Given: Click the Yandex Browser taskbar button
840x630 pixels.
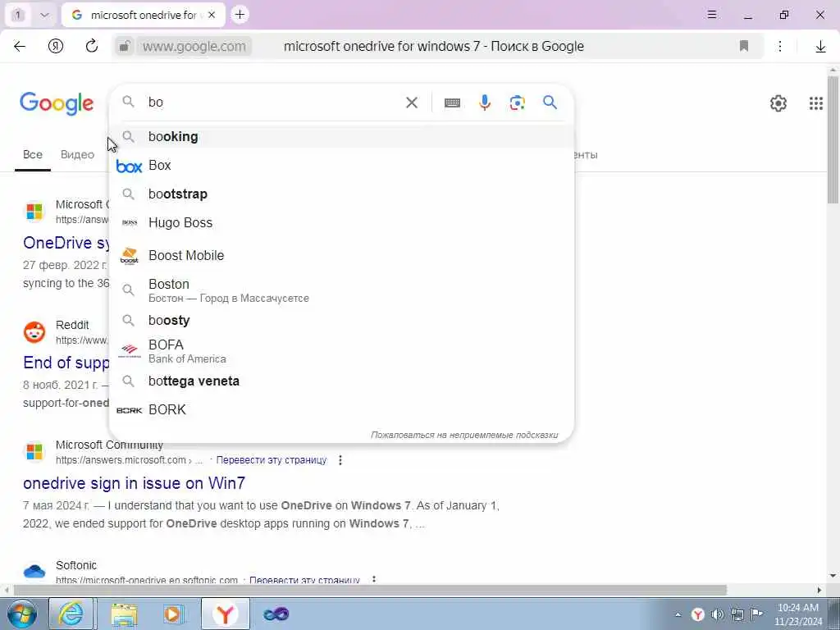Looking at the screenshot, I should [x=225, y=614].
